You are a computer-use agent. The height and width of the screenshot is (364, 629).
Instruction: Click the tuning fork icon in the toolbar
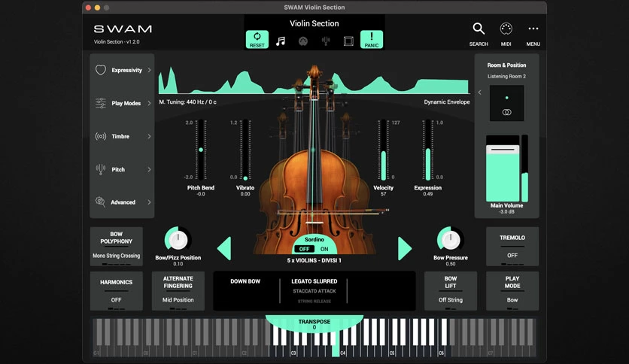coord(326,41)
